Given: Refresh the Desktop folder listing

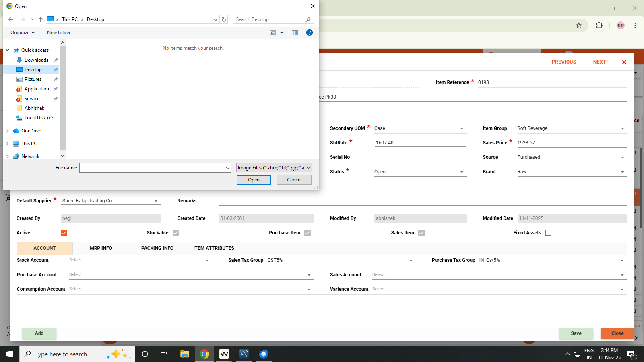Looking at the screenshot, I should coord(224,19).
